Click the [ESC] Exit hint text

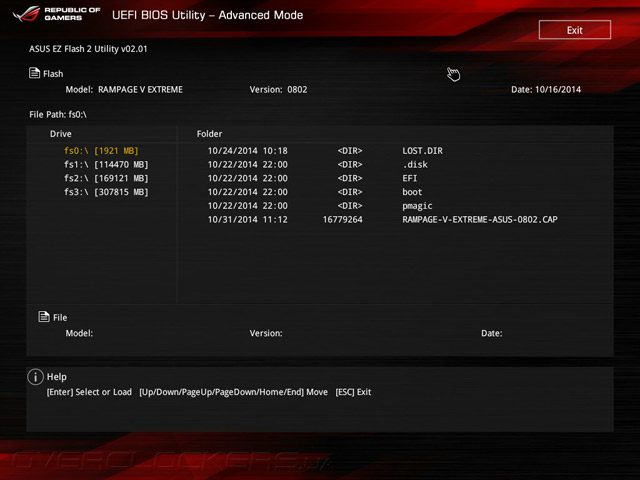pyautogui.click(x=353, y=392)
